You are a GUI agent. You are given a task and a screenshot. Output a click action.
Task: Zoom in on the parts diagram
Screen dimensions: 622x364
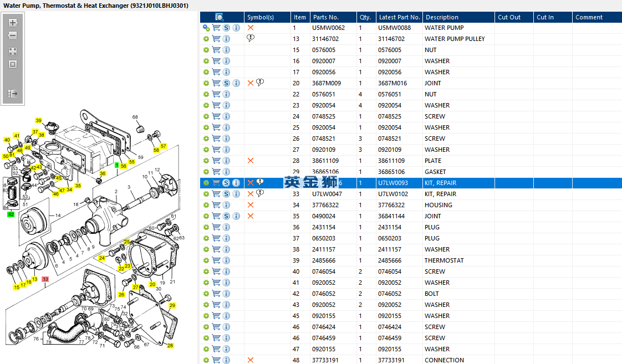[13, 23]
